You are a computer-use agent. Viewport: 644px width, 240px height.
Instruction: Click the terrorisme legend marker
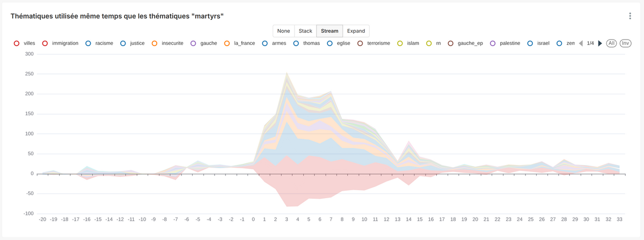(361, 43)
